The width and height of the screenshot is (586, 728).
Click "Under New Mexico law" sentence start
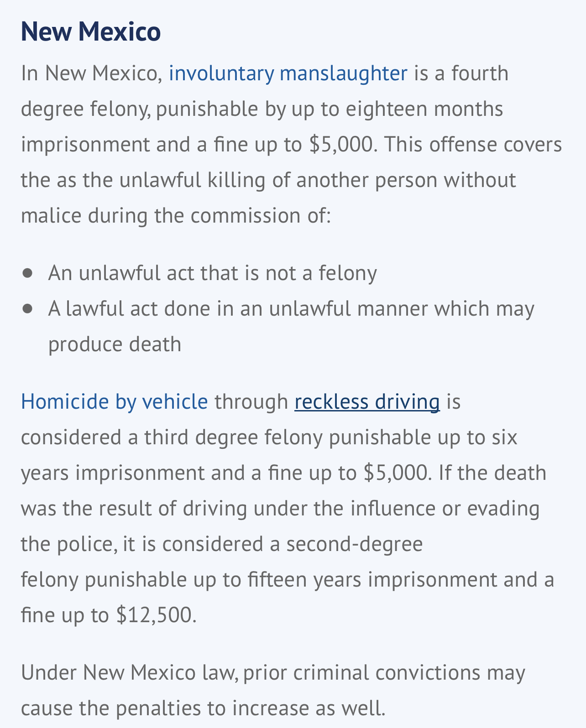pos(130,673)
